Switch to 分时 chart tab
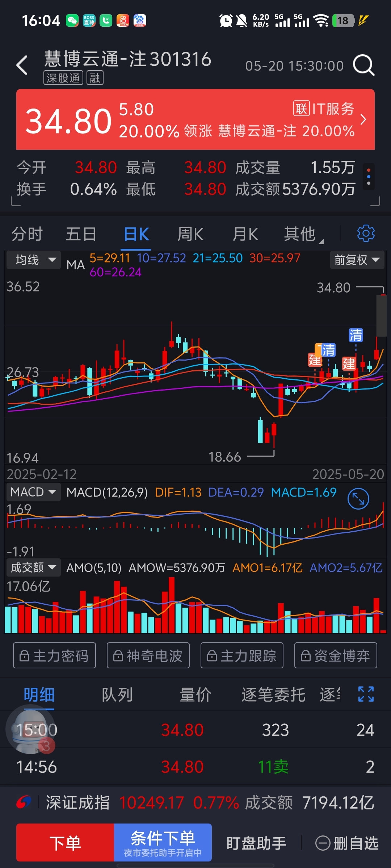 tap(27, 234)
